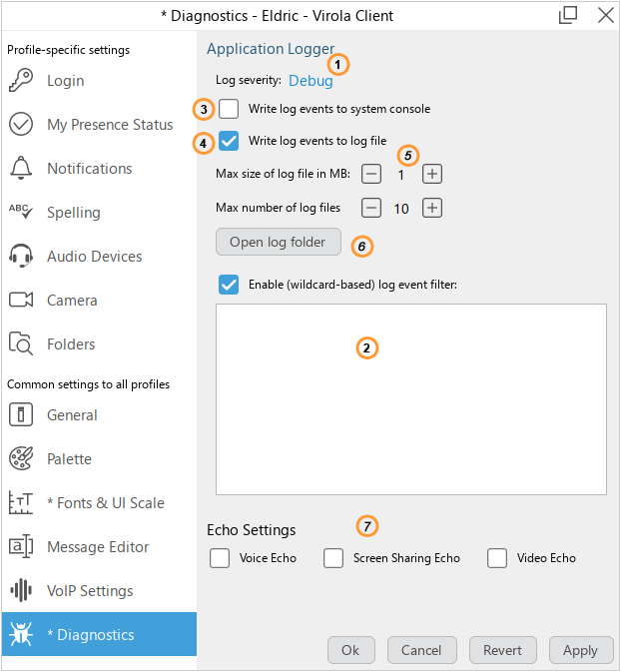This screenshot has width=621, height=672.
Task: Increase max size of log file
Action: pyautogui.click(x=431, y=175)
